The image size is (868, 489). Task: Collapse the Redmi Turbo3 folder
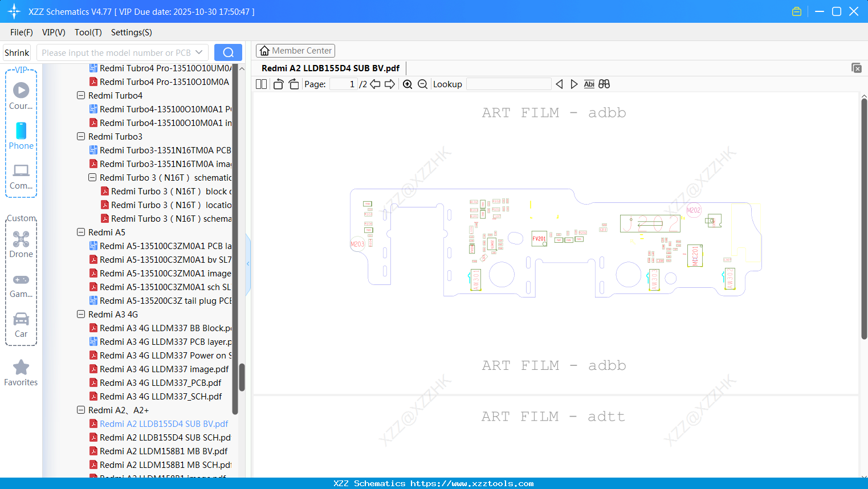pos(81,136)
